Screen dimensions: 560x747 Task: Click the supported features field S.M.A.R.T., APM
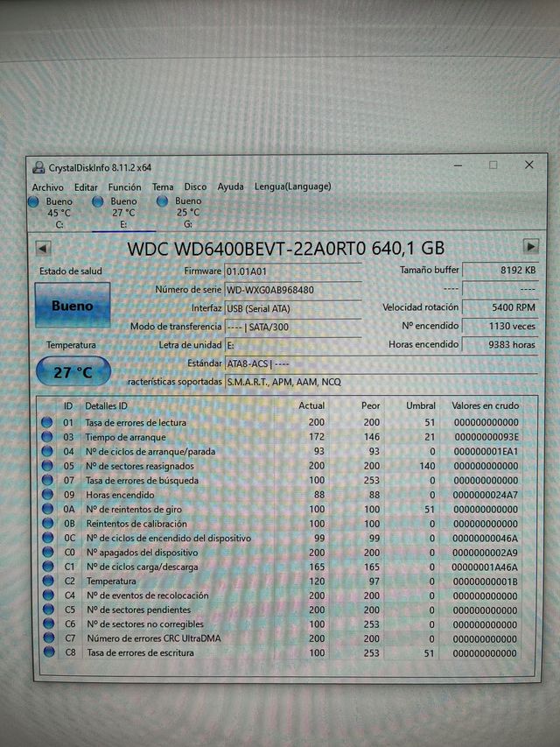(381, 382)
